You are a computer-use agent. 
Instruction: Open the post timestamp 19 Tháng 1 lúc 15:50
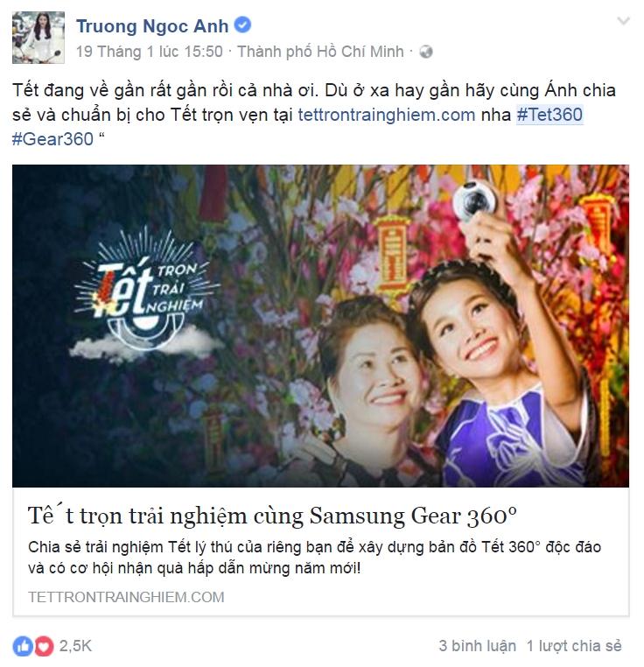click(150, 52)
